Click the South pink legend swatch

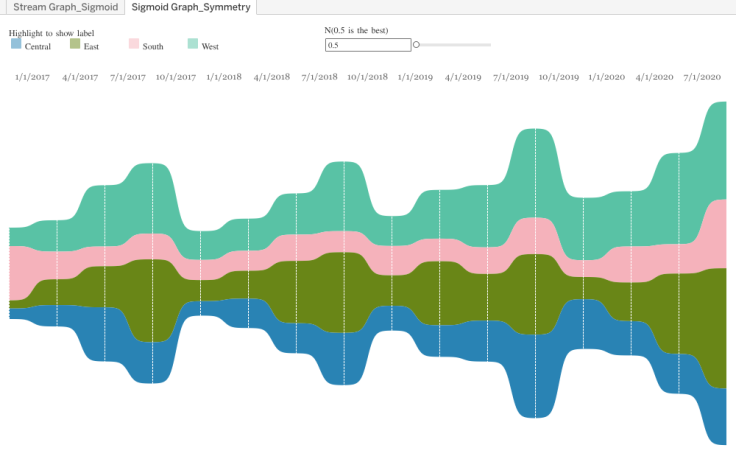coord(134,44)
